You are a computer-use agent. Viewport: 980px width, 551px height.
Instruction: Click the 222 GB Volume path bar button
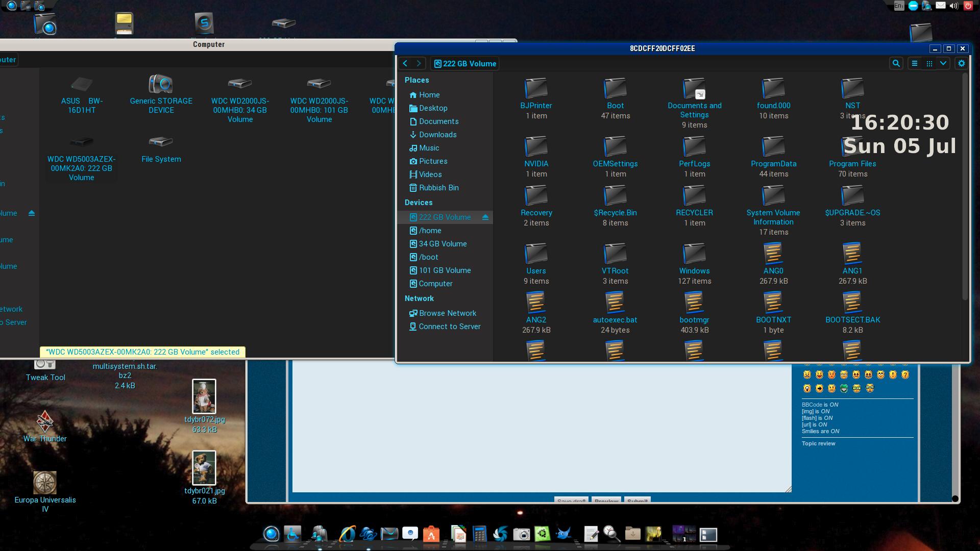(x=464, y=64)
